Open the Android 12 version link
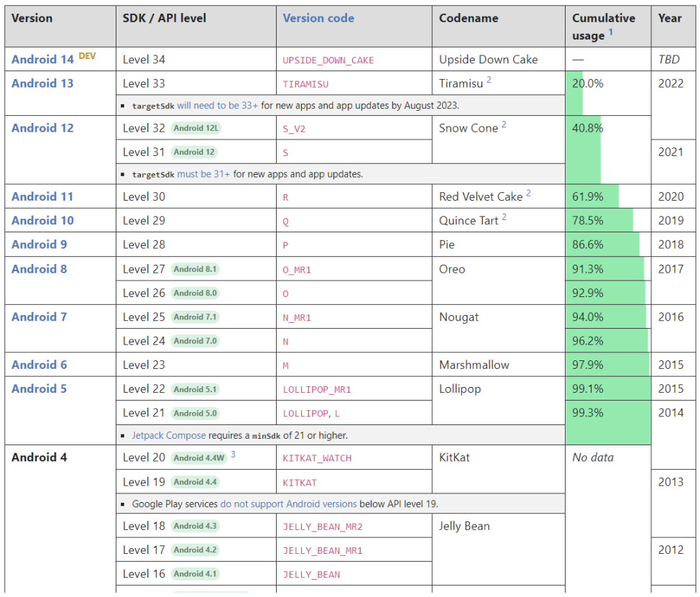Screen dimensions: 700x597 (42, 128)
